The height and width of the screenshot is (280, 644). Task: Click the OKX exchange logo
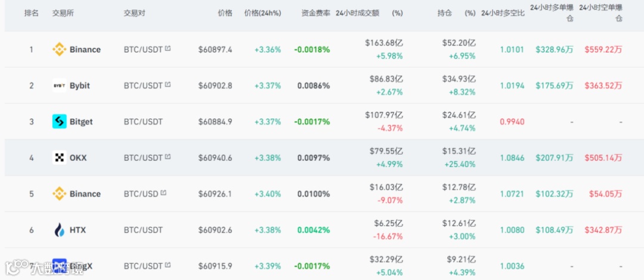point(59,158)
